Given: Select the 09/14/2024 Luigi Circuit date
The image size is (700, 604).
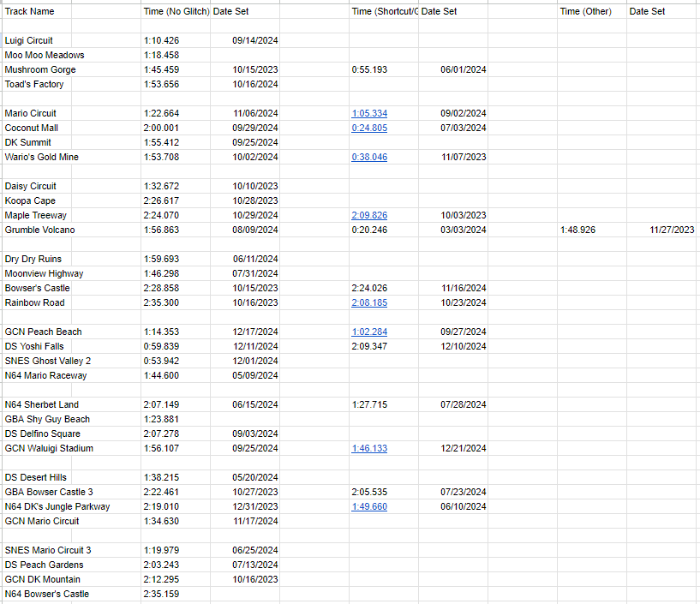Looking at the screenshot, I should (245, 40).
